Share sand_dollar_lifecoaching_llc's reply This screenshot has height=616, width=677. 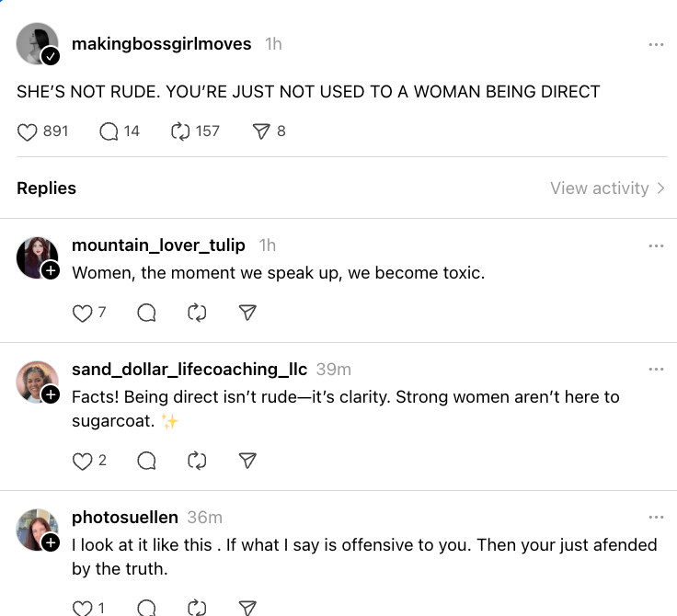247,461
